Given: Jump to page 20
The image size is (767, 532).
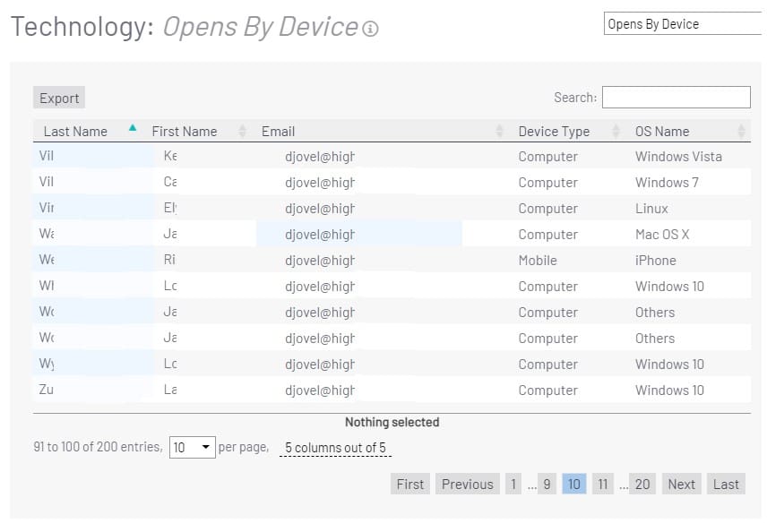Looking at the screenshot, I should click(x=642, y=485).
